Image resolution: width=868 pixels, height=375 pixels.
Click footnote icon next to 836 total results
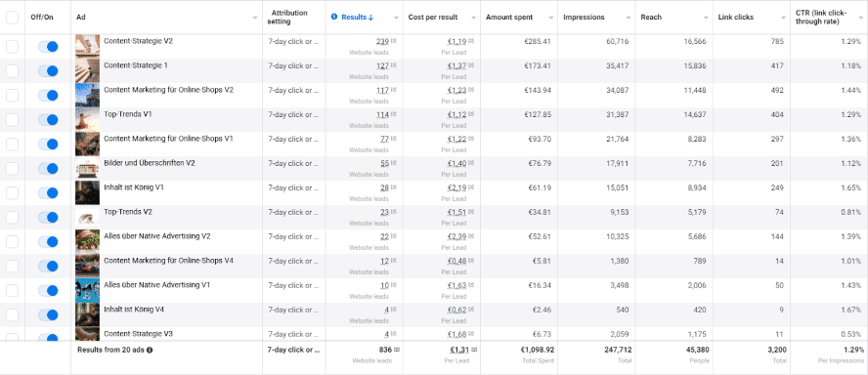(397, 351)
